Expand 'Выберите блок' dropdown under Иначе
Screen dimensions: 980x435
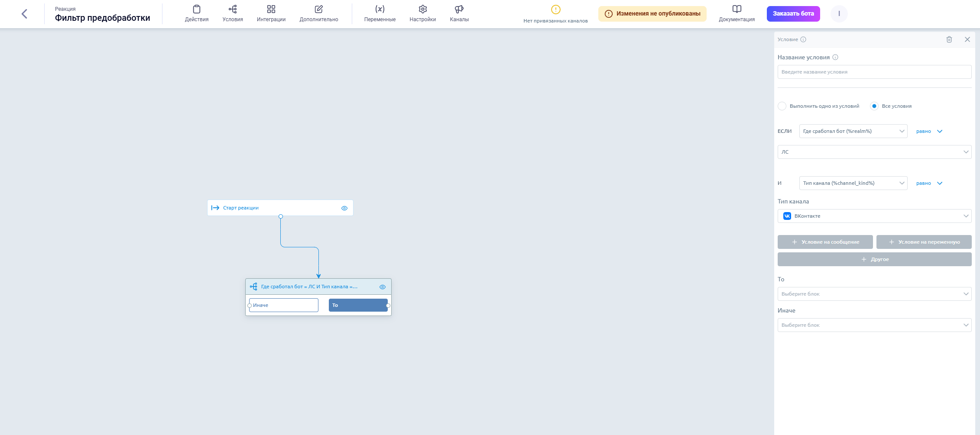[874, 325]
